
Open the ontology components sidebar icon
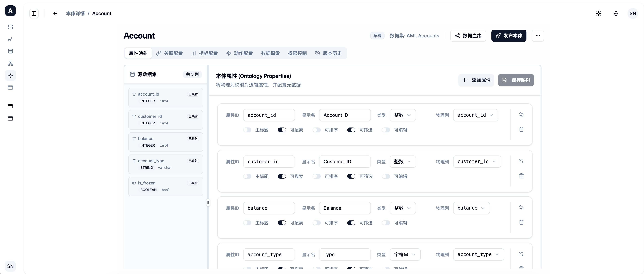click(x=10, y=75)
